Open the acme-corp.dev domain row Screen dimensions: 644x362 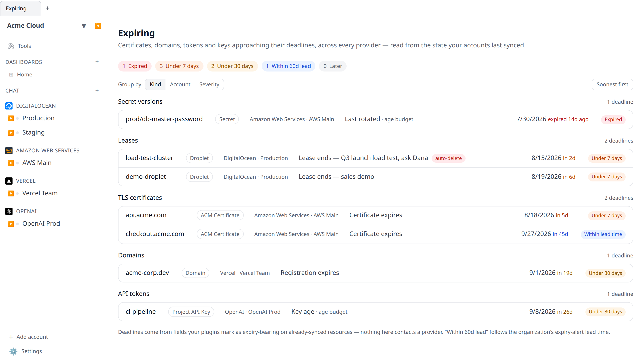pyautogui.click(x=375, y=273)
